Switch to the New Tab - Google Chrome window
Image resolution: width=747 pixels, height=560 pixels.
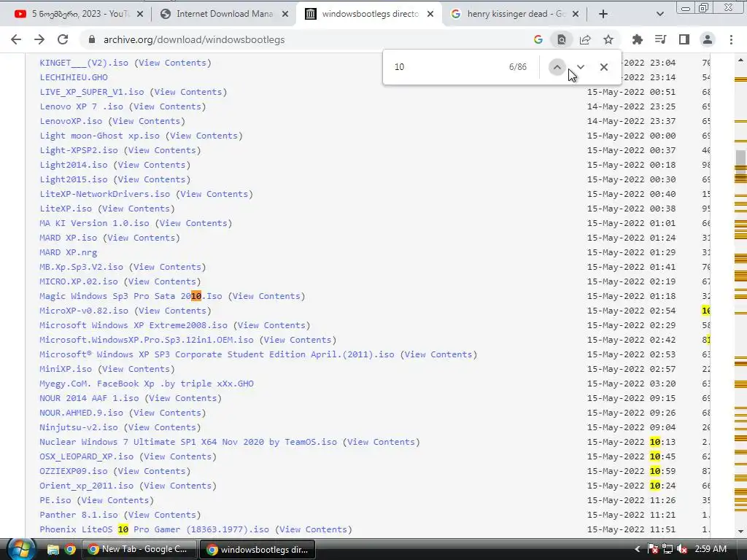point(139,550)
